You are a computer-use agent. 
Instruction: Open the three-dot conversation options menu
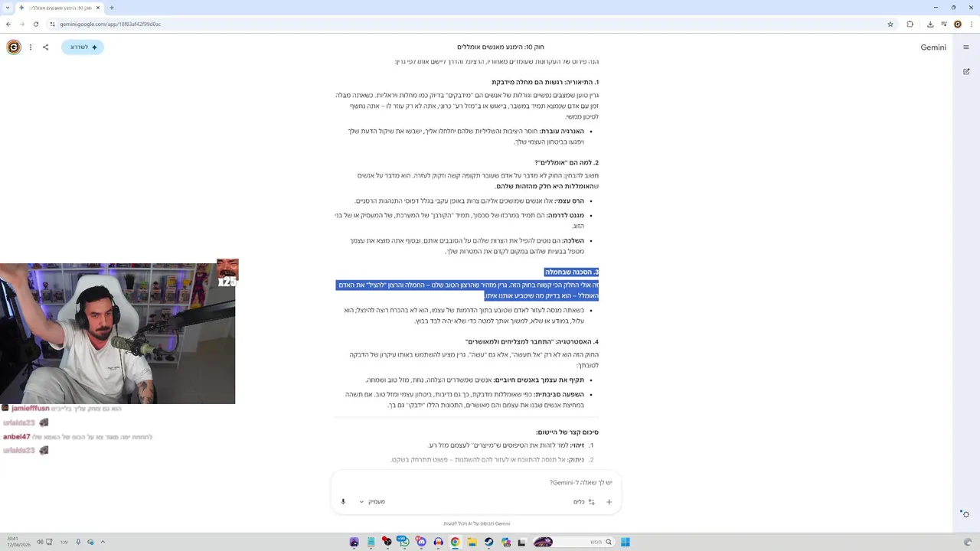click(31, 47)
